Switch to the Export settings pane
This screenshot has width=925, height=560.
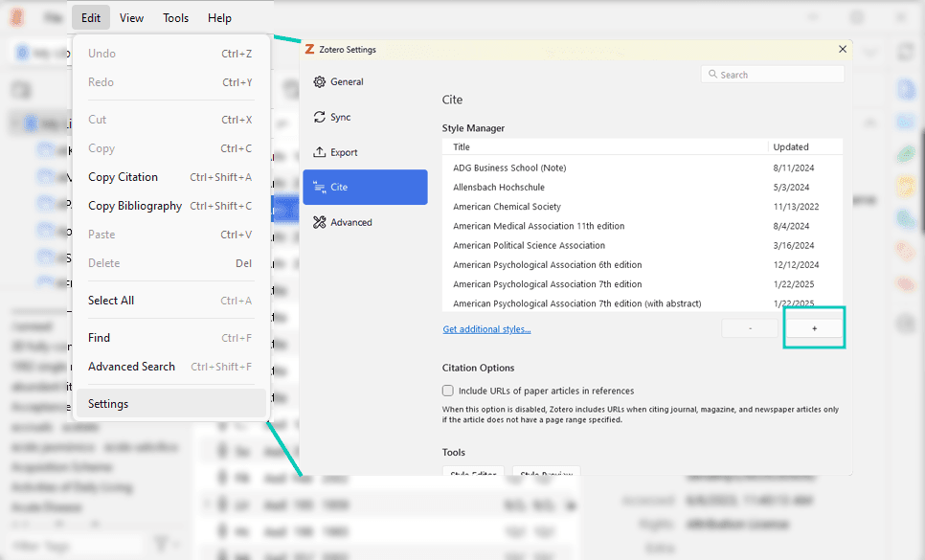coord(365,152)
